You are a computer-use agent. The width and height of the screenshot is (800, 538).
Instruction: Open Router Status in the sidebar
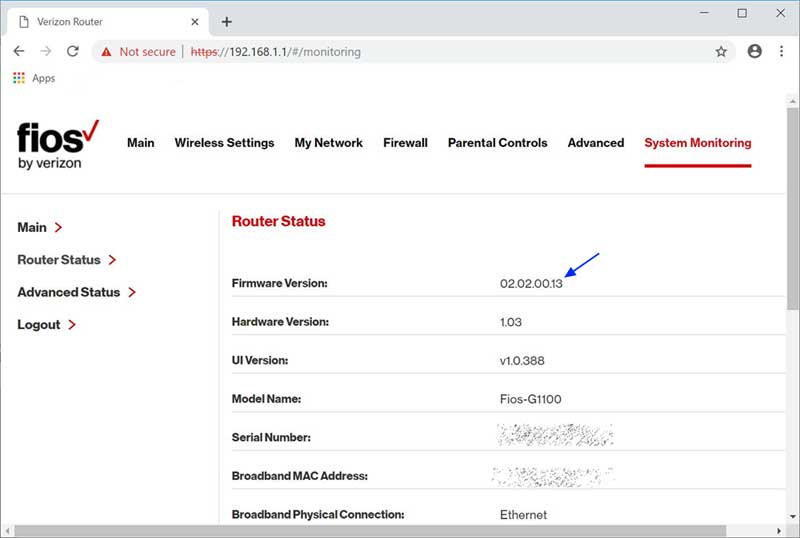(x=59, y=260)
